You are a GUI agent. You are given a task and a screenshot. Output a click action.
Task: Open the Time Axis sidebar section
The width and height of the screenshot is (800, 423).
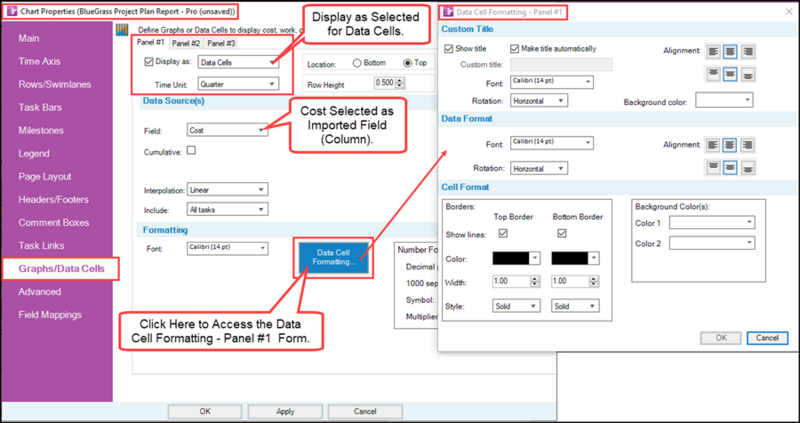39,61
